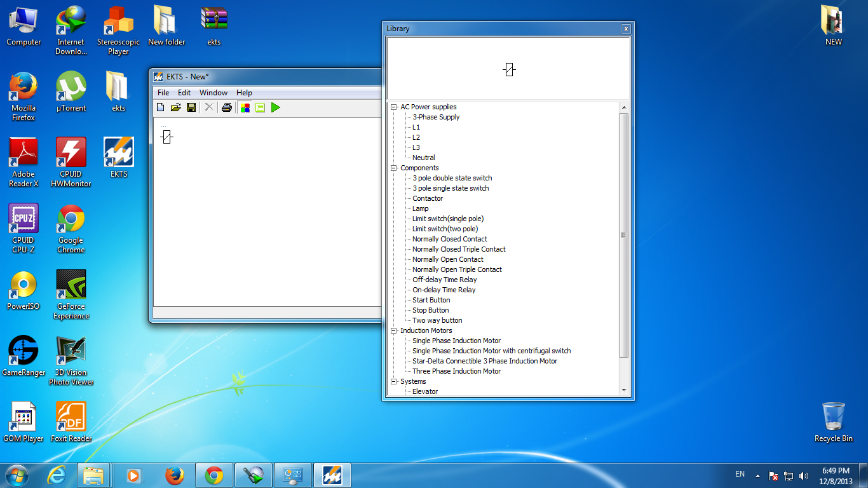Select Star-Delta Connectible 3 Phase Induction Motor
This screenshot has width=868, height=488.
(x=485, y=361)
